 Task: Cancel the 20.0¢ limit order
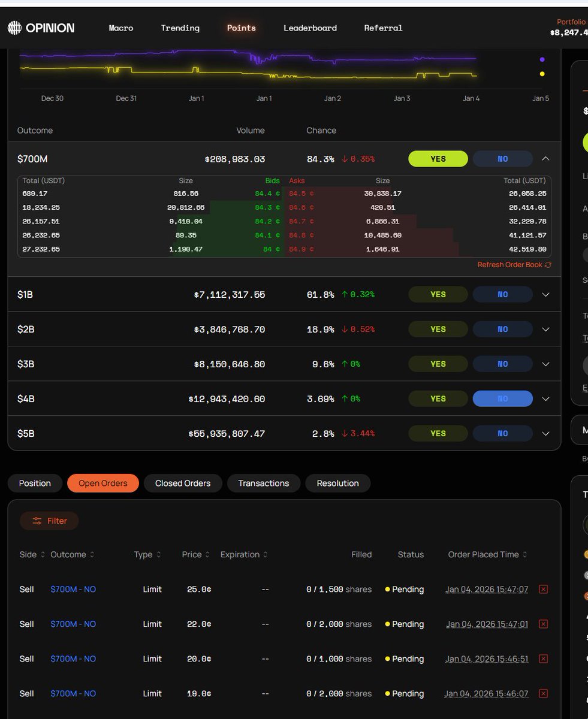tap(543, 659)
